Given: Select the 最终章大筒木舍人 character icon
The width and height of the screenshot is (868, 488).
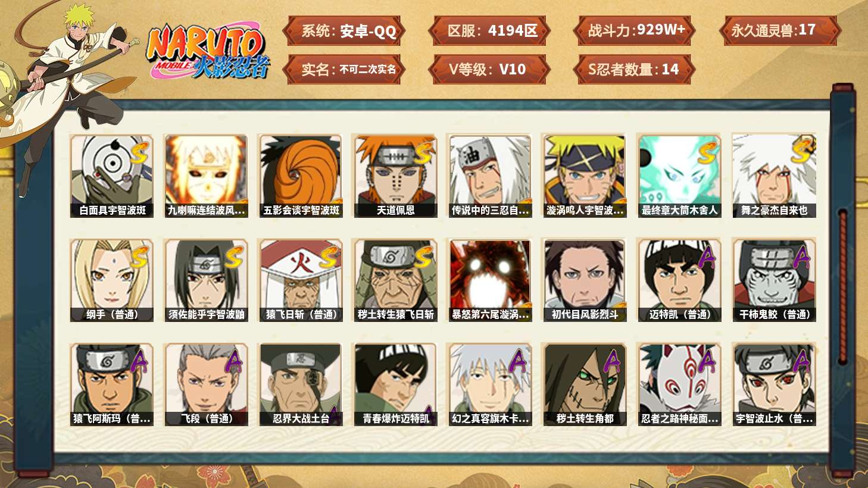Looking at the screenshot, I should pyautogui.click(x=679, y=176).
